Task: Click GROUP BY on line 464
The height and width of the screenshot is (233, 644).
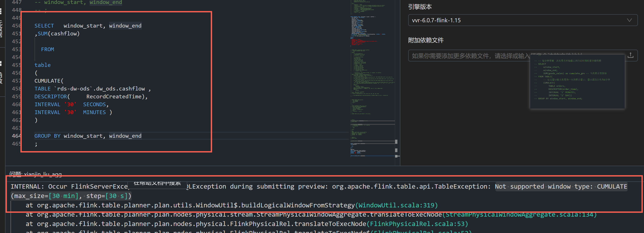Action: point(47,136)
